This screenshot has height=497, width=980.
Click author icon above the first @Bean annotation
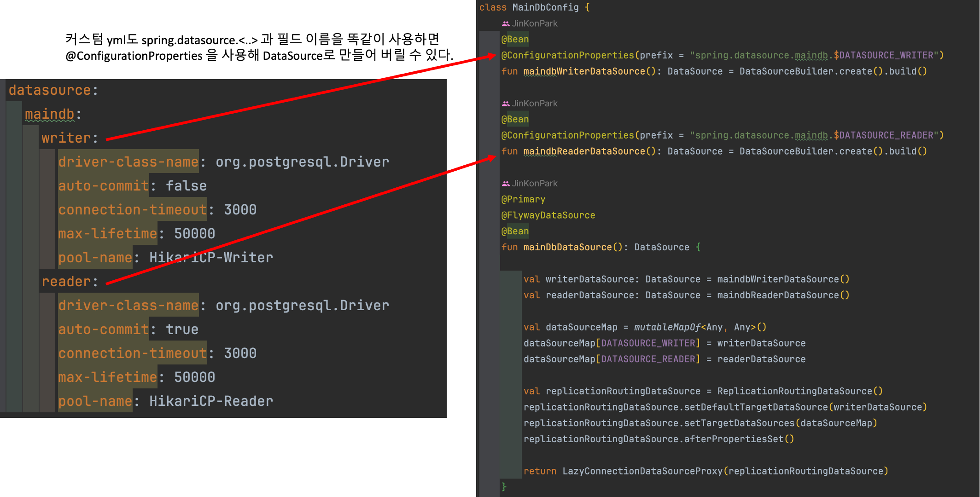506,23
